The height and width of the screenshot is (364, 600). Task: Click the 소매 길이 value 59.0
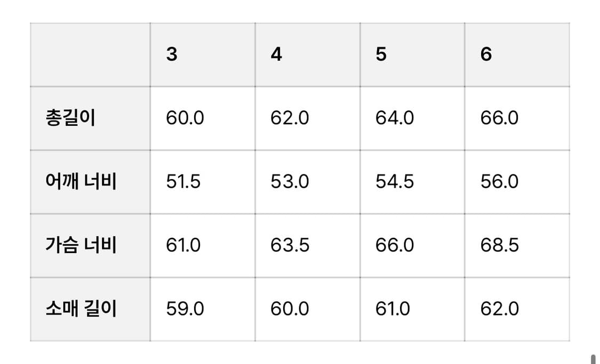(x=185, y=309)
